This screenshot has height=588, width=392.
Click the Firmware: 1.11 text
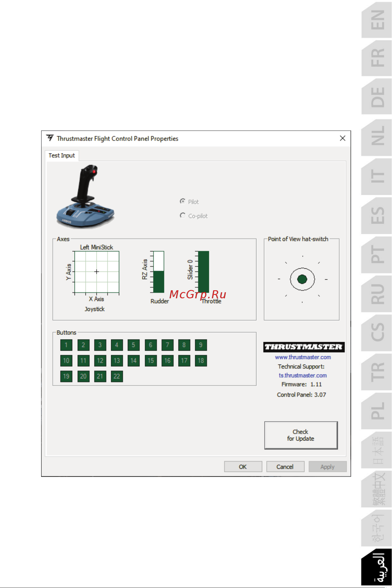click(301, 384)
